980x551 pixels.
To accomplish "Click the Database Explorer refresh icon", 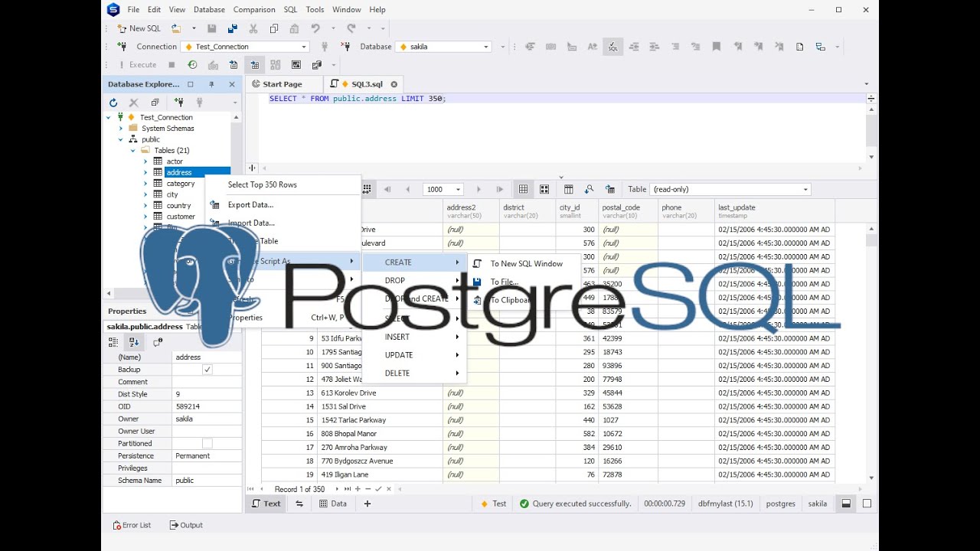I will pos(113,103).
